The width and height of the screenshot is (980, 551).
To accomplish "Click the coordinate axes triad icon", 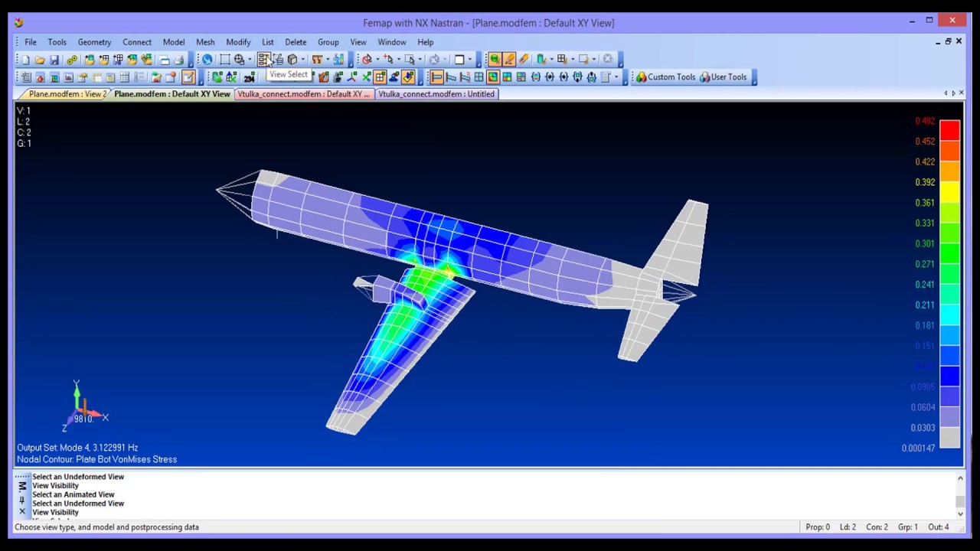I will tap(353, 77).
